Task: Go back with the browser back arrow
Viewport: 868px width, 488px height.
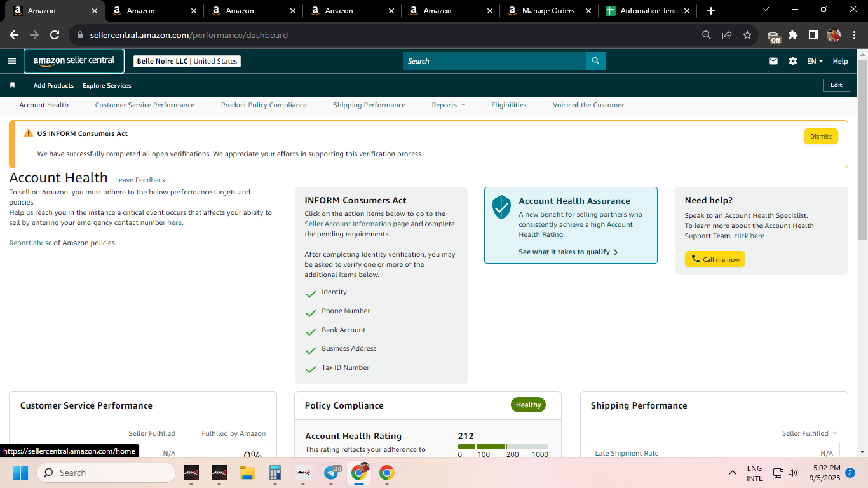Action: pyautogui.click(x=14, y=35)
